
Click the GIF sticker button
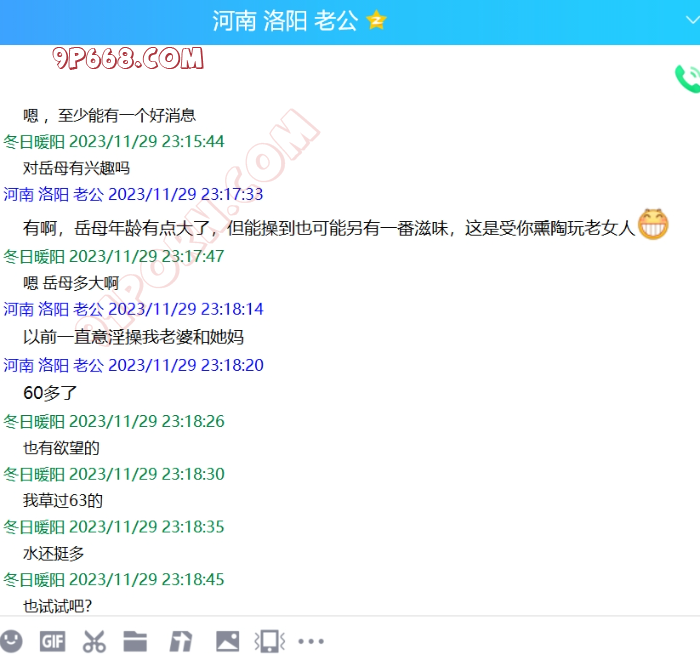(x=52, y=641)
